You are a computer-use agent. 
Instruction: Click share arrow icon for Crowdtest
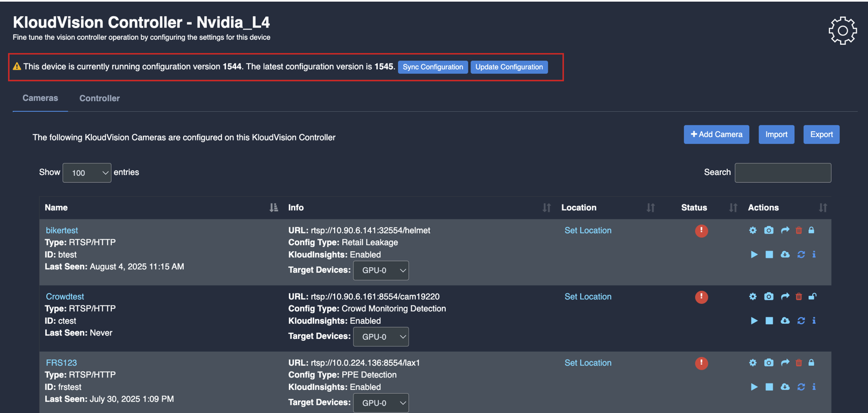click(785, 296)
